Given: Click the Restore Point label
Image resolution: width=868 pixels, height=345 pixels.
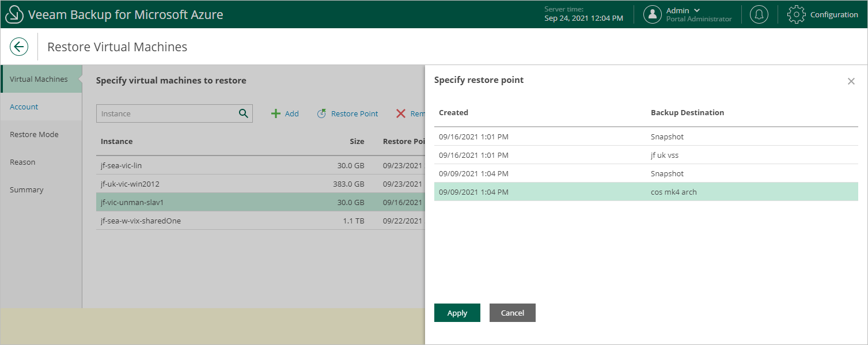Looking at the screenshot, I should [x=355, y=113].
